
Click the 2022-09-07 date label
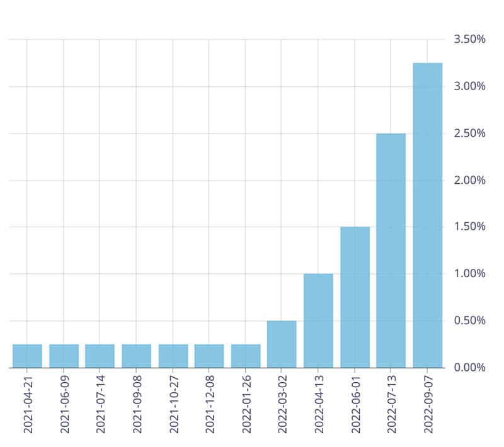[428, 407]
